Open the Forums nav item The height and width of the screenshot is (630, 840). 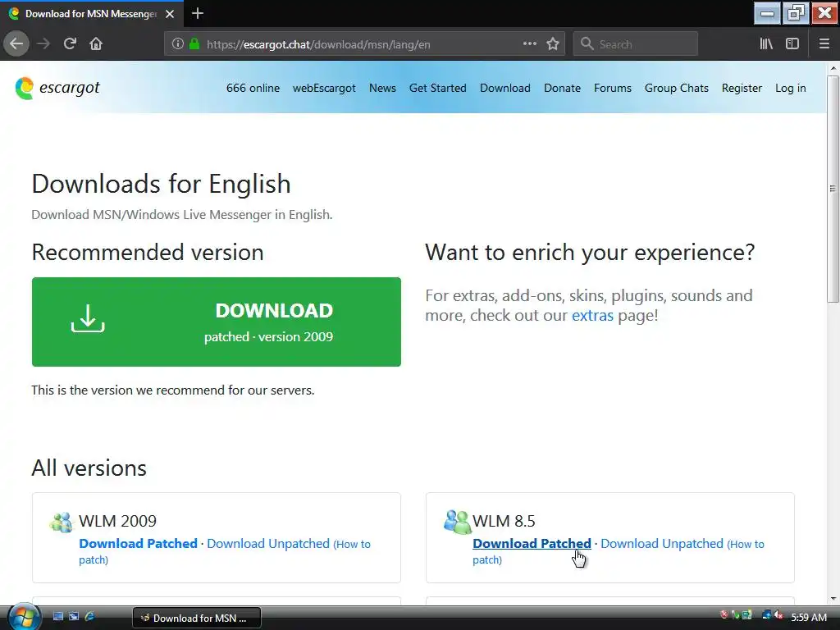[x=612, y=88]
